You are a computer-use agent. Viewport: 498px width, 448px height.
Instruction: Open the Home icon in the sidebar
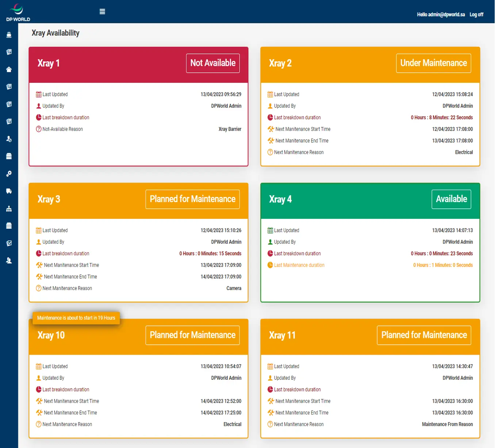(x=9, y=69)
